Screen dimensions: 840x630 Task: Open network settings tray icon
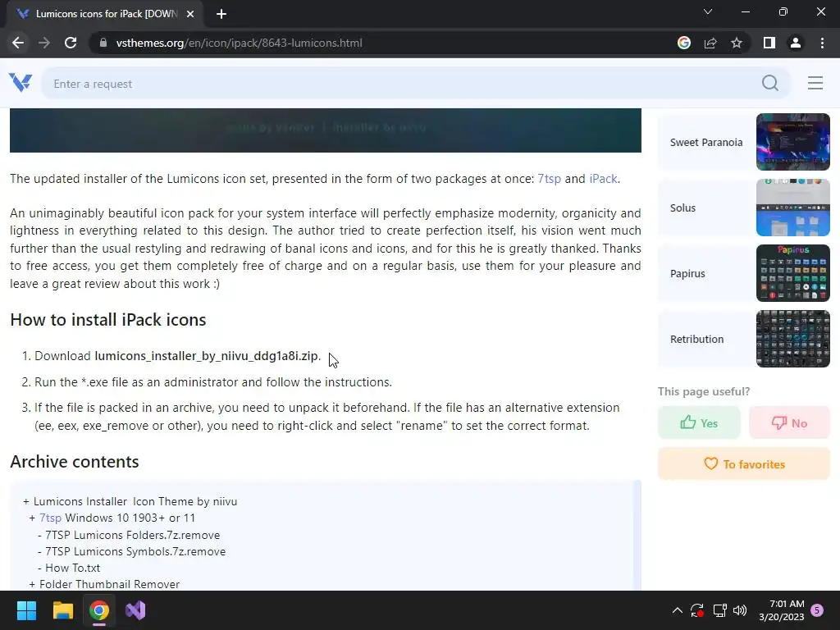[719, 610]
